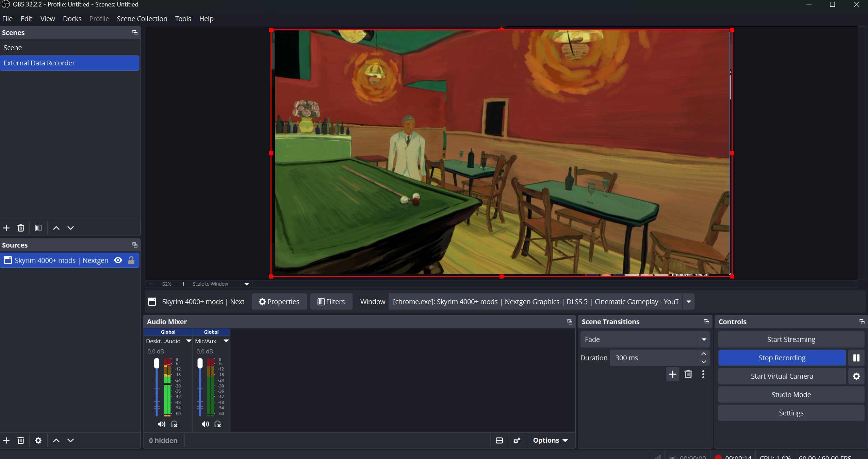The width and height of the screenshot is (868, 459).
Task: Open the Edit menu
Action: click(x=26, y=19)
